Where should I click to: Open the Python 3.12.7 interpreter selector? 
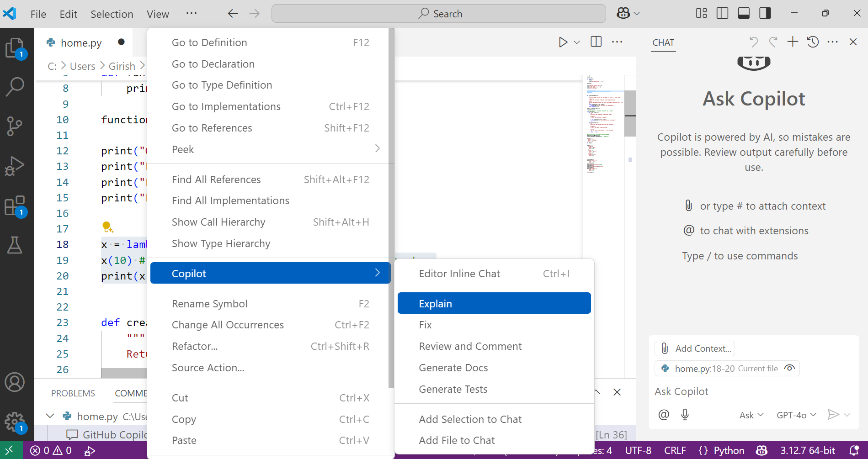[808, 450]
